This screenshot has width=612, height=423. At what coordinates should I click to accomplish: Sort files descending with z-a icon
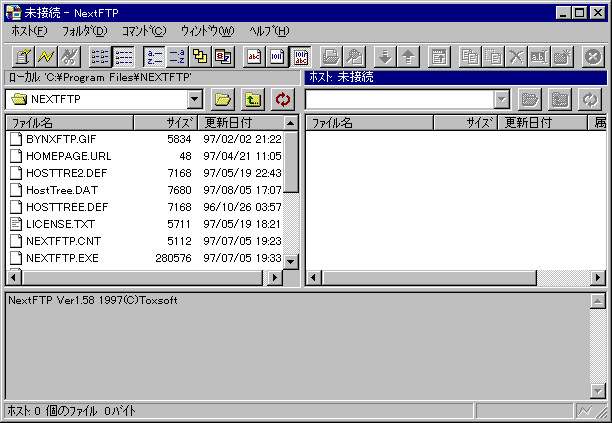(x=177, y=57)
